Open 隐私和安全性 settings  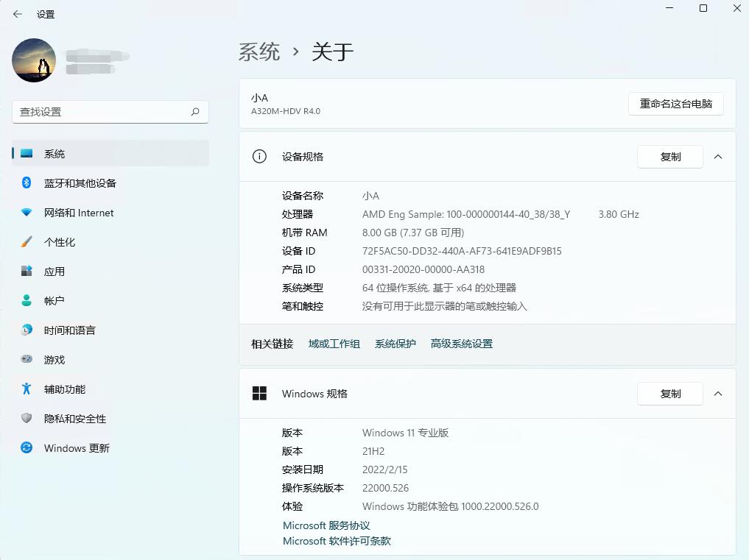pos(110,419)
